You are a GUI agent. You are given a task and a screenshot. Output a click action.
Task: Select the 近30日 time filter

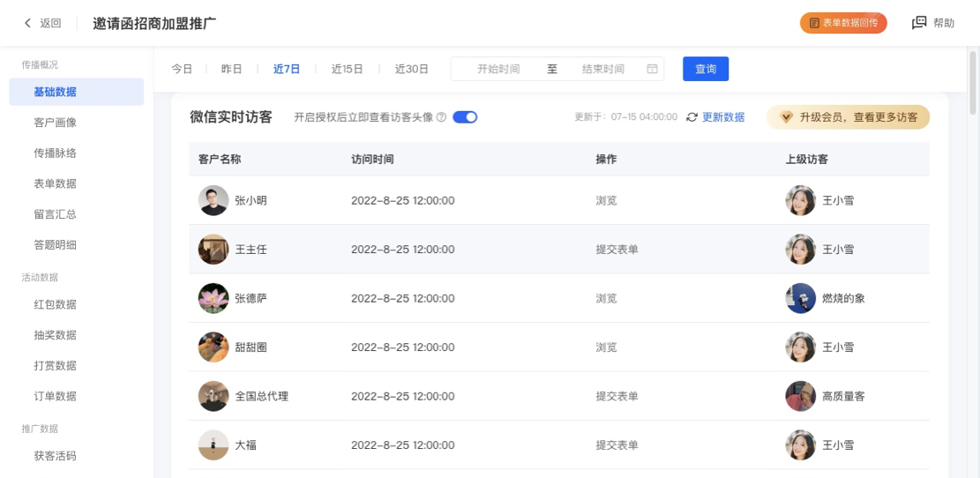click(411, 69)
